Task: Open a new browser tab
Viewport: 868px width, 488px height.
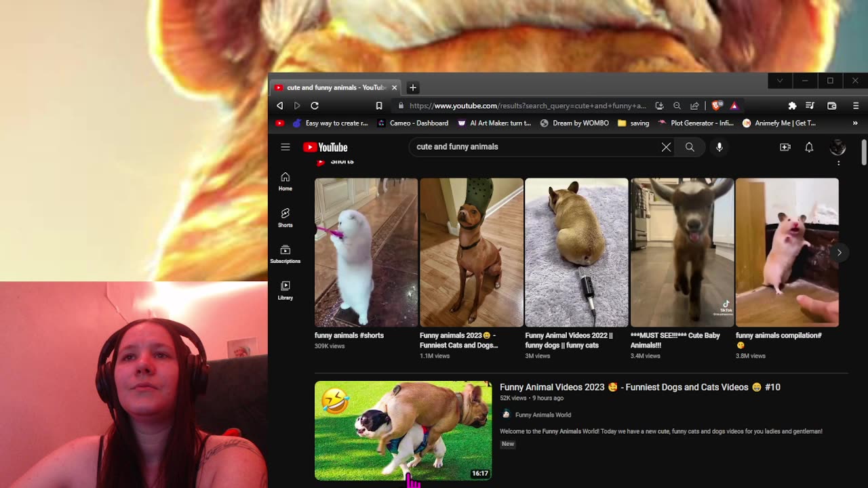Action: click(x=413, y=87)
